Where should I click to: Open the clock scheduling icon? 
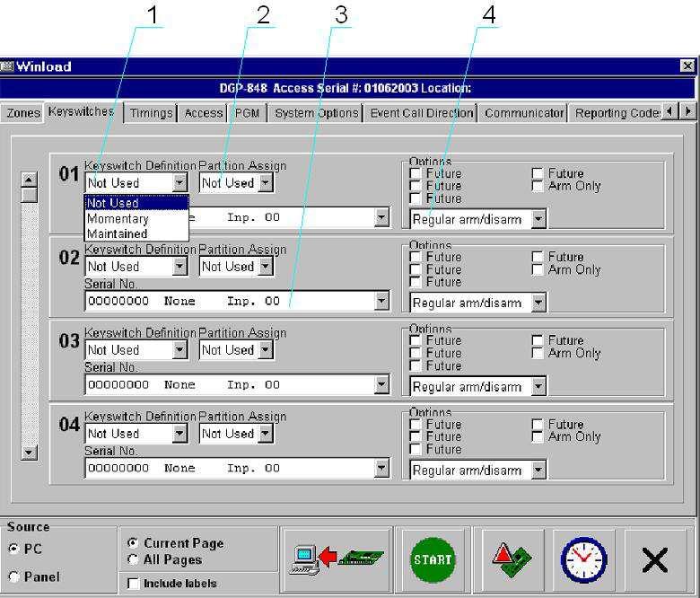point(584,559)
